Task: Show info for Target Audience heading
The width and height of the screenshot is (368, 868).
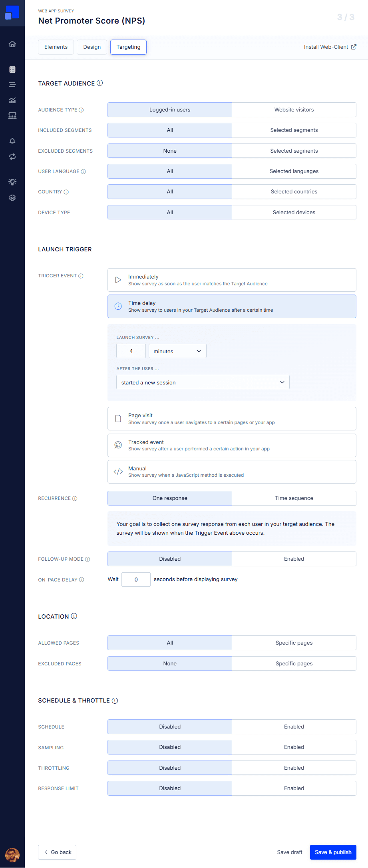Action: coord(100,83)
